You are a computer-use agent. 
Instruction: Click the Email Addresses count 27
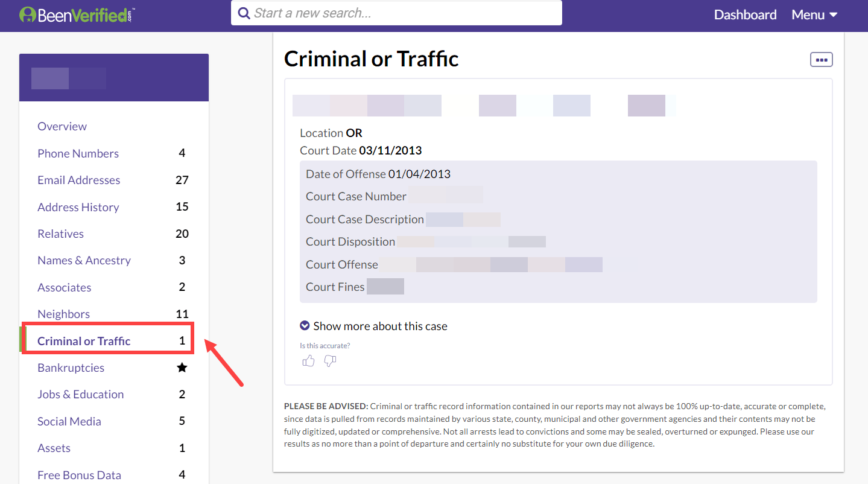coord(182,180)
